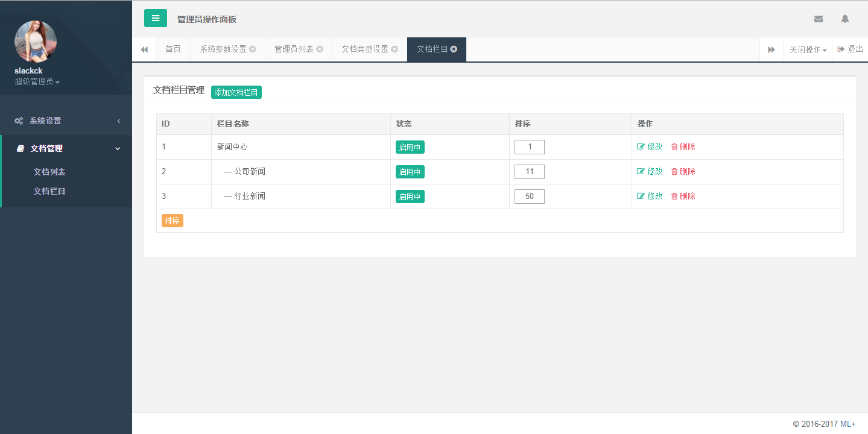
Task: Toggle 启用中 status for 公司新闻
Action: coord(410,172)
